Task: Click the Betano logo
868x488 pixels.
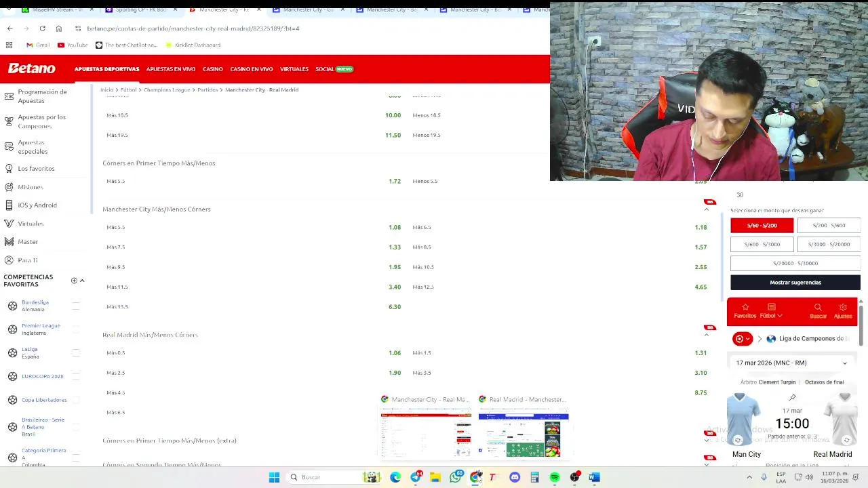Action: point(31,68)
